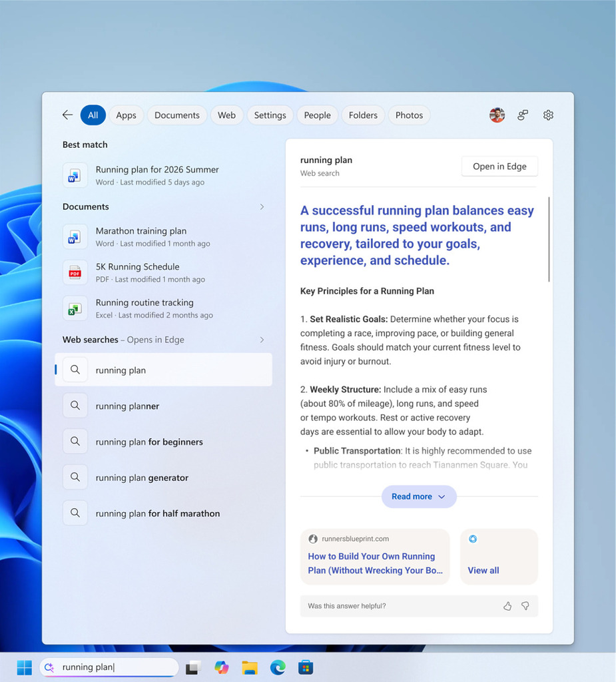The image size is (616, 682).
Task: Expand the Documents section chevron
Action: click(262, 206)
